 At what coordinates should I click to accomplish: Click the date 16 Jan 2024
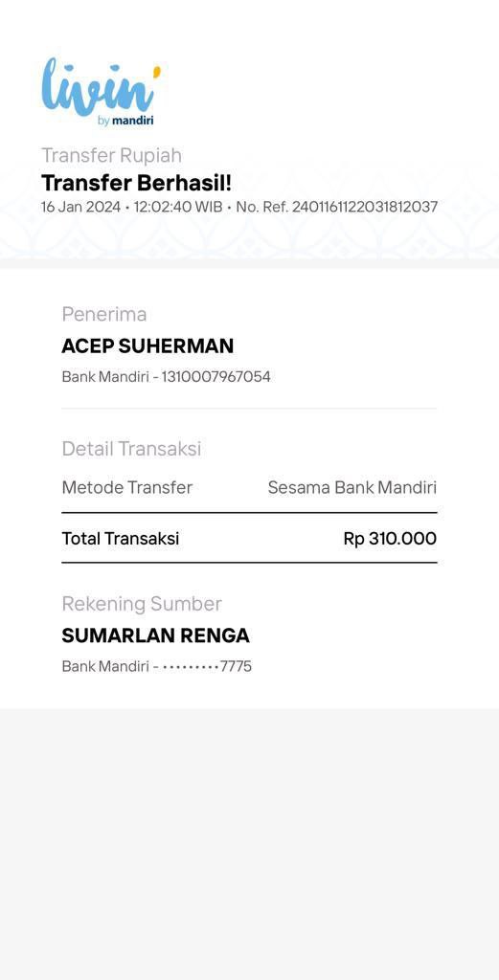click(x=80, y=207)
